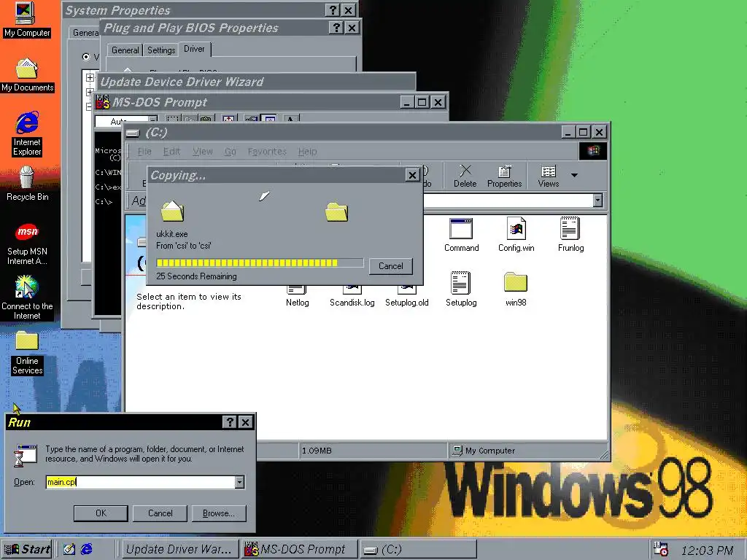Expand the second plus node in System Properties tree
Screen dimensions: 747x560
point(90,92)
